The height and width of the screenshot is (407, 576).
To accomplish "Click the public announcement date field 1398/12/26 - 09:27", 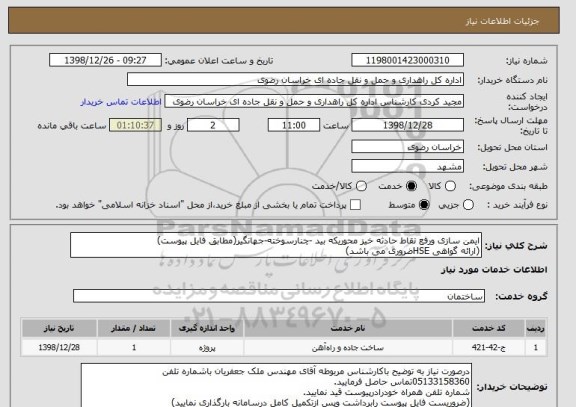I will coord(105,60).
